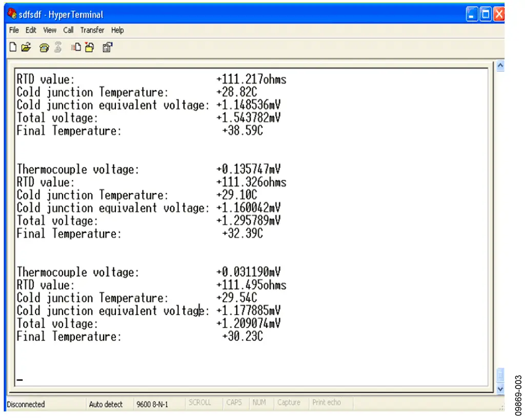Click the value +1.177885mV
Image resolution: width=525 pixels, height=420 pixels.
(x=248, y=310)
